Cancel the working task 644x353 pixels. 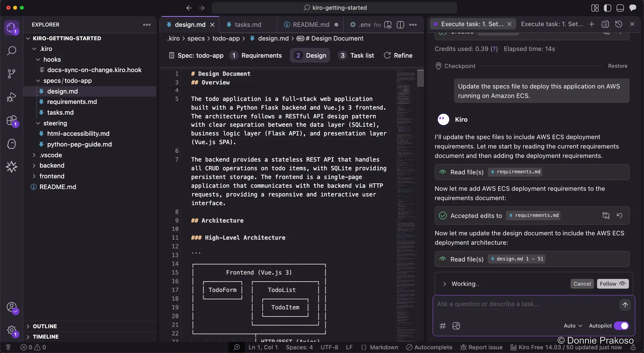click(582, 284)
